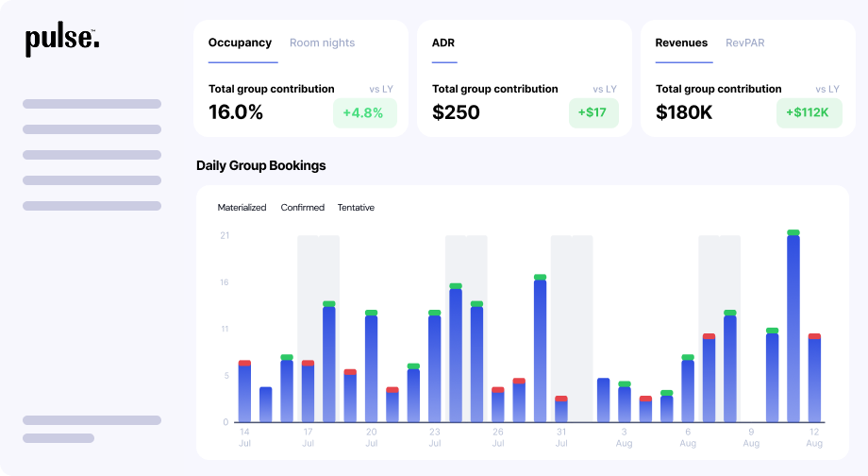This screenshot has height=476, width=868.
Task: Click the tallest bar reaching 21
Action: coord(793,326)
